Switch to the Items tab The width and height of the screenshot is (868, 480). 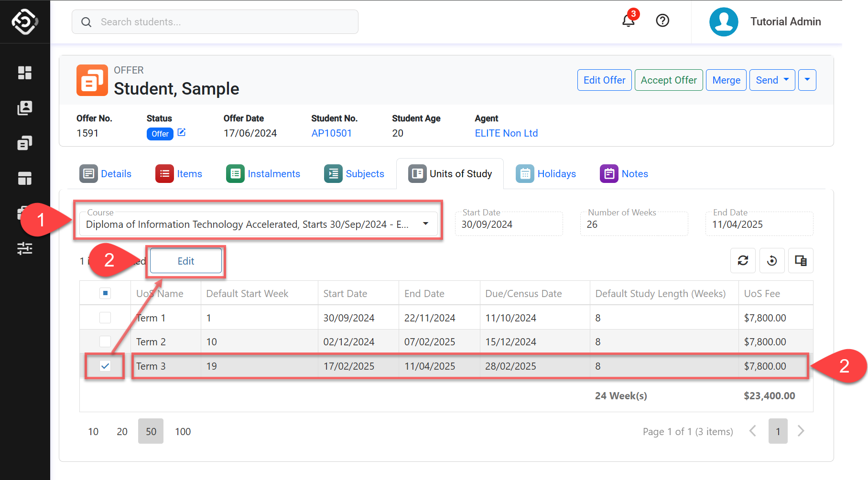(x=179, y=174)
